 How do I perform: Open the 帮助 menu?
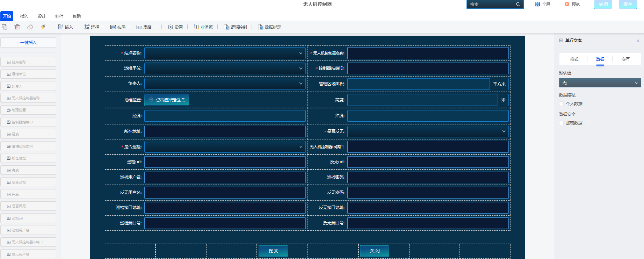(77, 16)
